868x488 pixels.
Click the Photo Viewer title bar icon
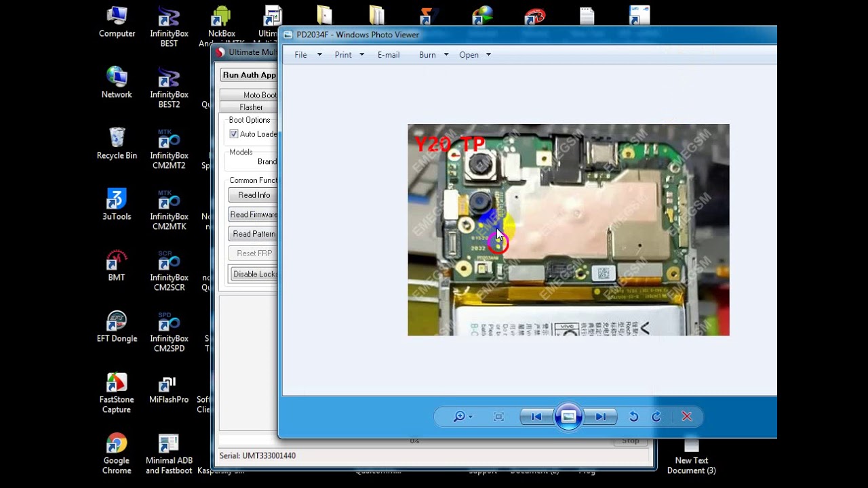[x=288, y=35]
